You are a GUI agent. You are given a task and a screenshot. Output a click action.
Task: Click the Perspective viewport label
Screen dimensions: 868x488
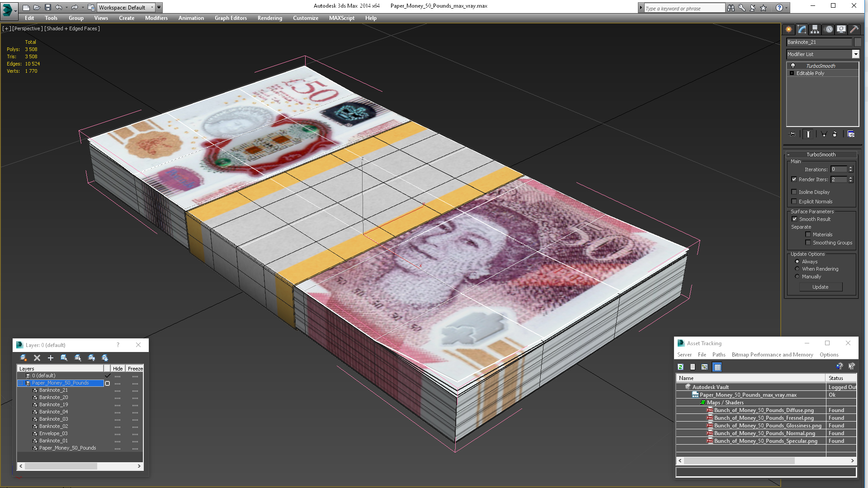coord(27,28)
